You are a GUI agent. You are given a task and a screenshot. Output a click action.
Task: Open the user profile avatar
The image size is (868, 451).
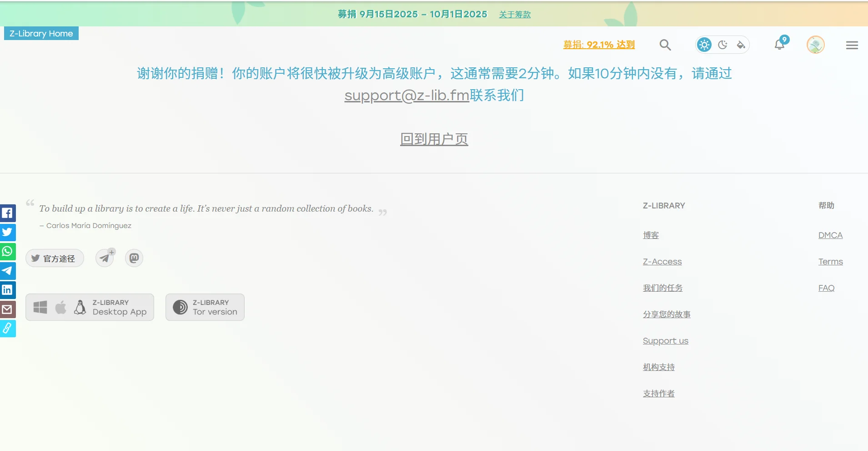816,45
